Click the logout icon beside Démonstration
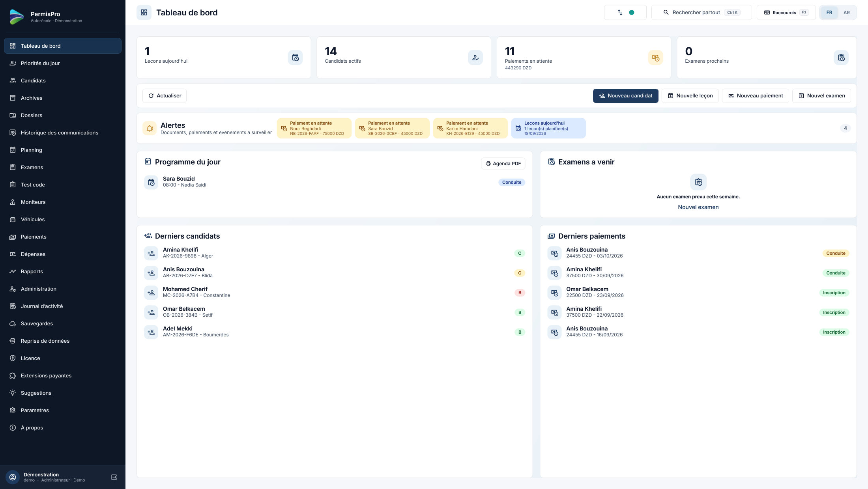Image resolution: width=868 pixels, height=489 pixels. click(x=114, y=477)
